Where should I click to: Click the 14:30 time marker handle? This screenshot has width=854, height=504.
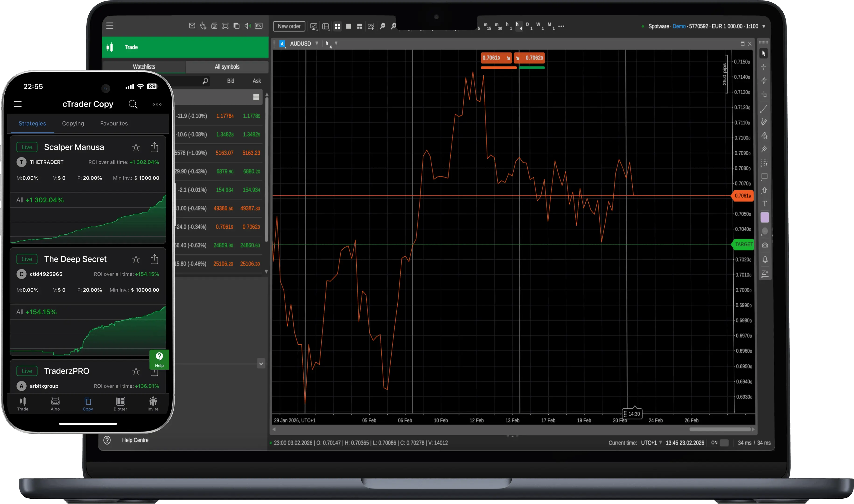click(632, 414)
